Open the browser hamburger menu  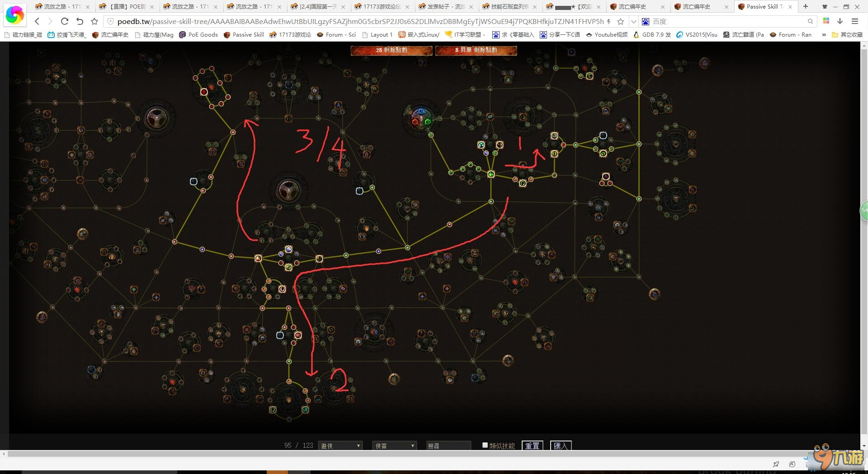(x=855, y=21)
